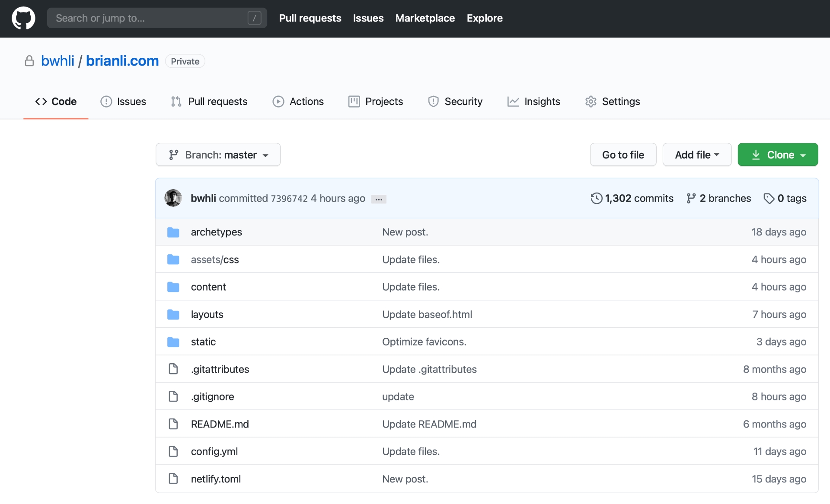Click the GitHub octocat logo icon
This screenshot has width=830, height=504.
(24, 18)
